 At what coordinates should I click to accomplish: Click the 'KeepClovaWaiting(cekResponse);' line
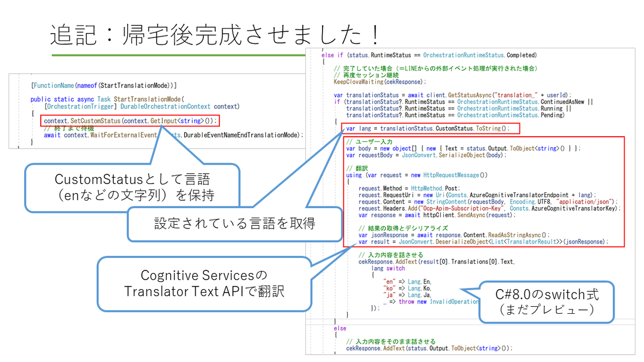[379, 82]
